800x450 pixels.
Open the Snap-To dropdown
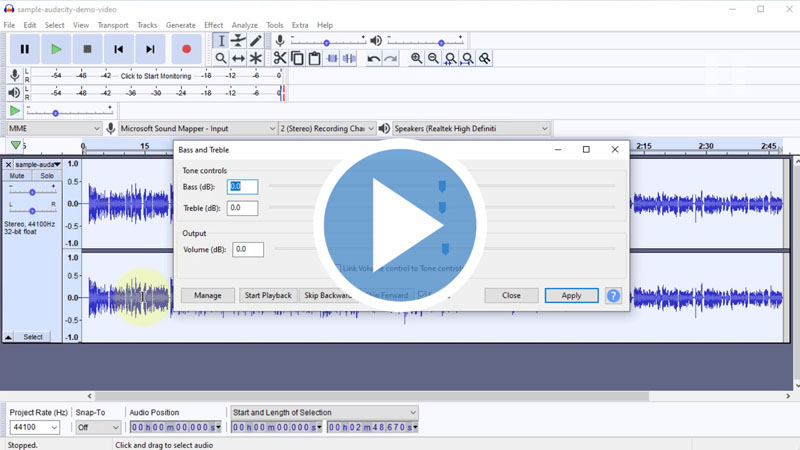(x=98, y=427)
